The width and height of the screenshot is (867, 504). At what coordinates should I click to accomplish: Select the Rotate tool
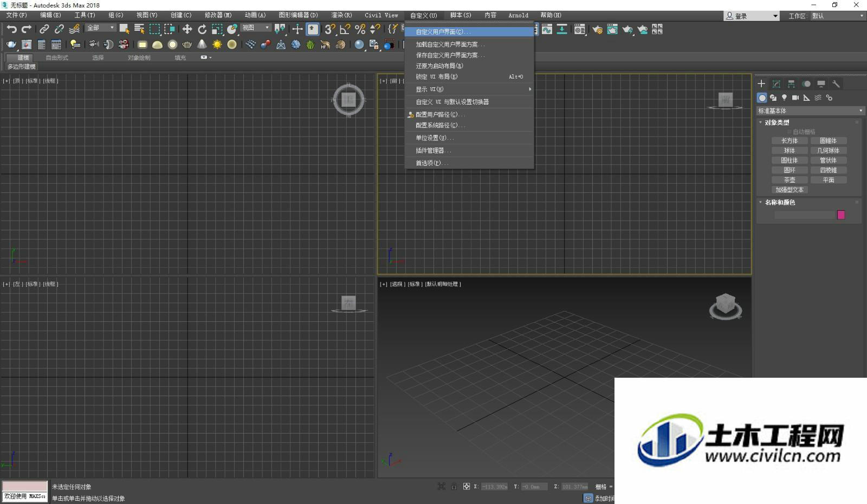[202, 29]
